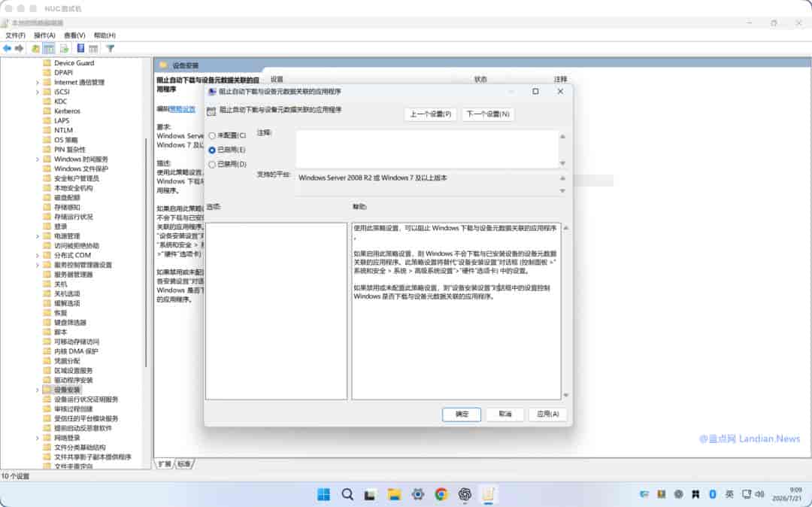Click the 取消 button in the dialog

[x=505, y=414]
